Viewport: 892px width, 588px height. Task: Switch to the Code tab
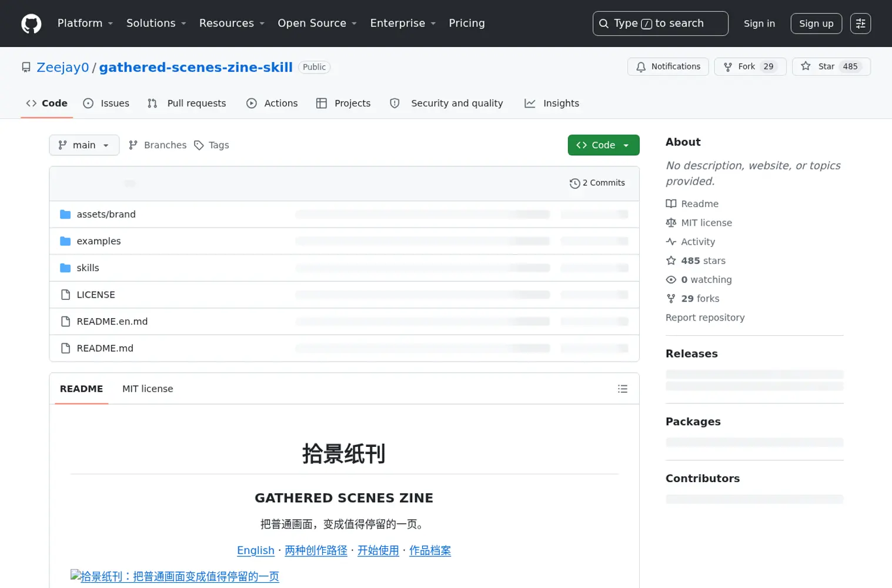46,103
